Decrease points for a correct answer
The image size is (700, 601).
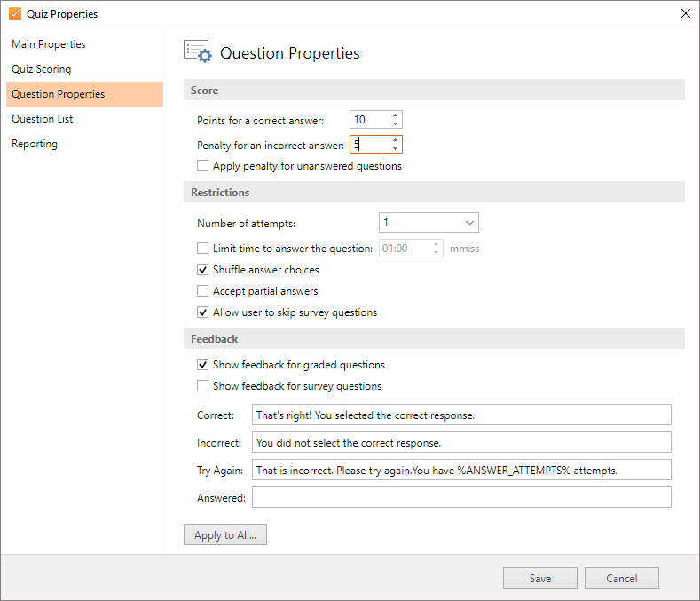click(396, 124)
